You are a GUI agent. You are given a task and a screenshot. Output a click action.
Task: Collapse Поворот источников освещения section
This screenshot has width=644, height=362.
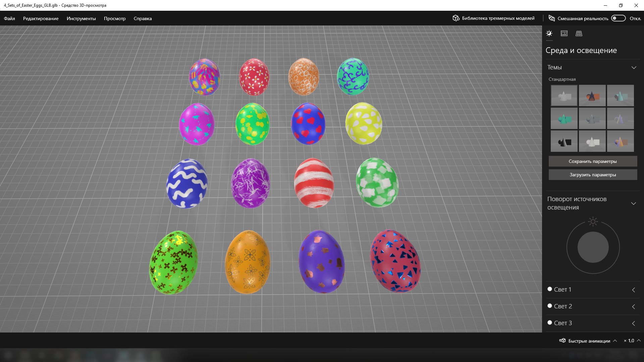click(x=634, y=203)
